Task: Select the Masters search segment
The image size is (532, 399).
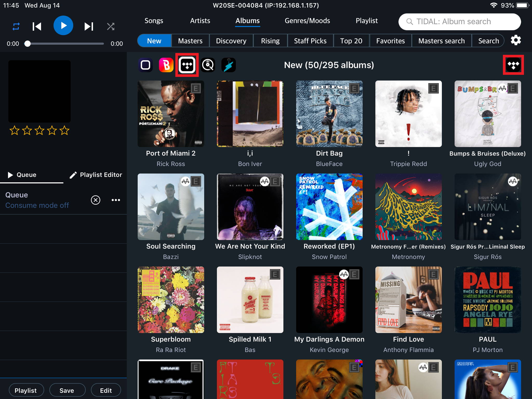Action: [442, 41]
